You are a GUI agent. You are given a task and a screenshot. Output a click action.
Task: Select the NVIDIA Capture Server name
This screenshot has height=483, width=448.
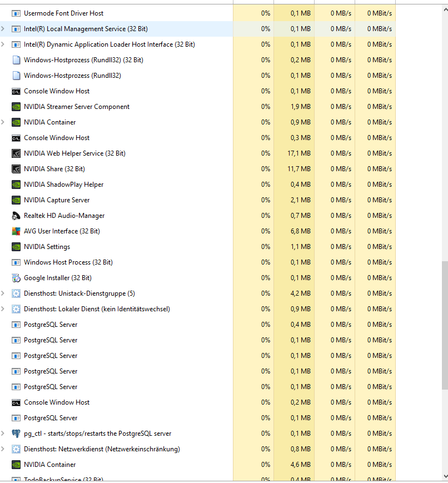pos(57,200)
